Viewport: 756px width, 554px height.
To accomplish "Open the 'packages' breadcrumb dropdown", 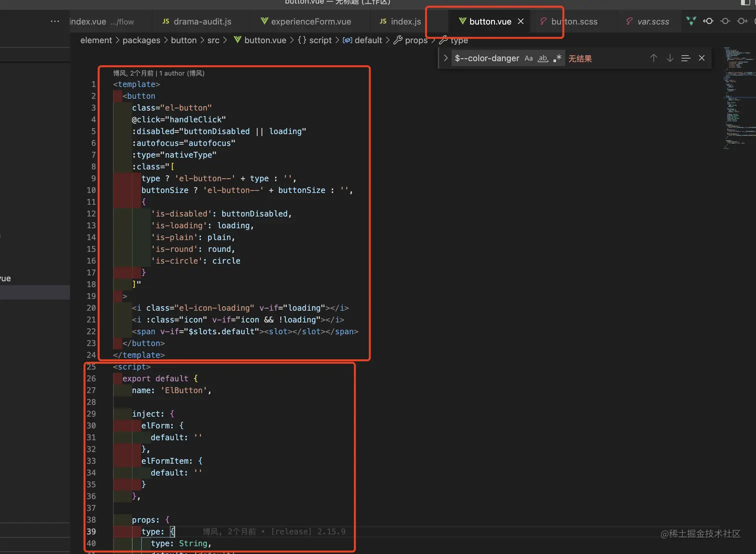I will (141, 40).
